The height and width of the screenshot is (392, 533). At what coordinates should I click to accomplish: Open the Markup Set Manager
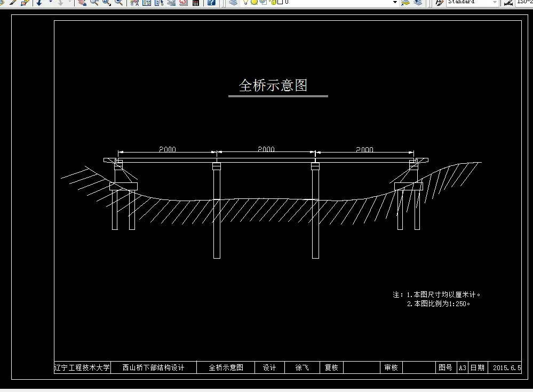point(184,2)
